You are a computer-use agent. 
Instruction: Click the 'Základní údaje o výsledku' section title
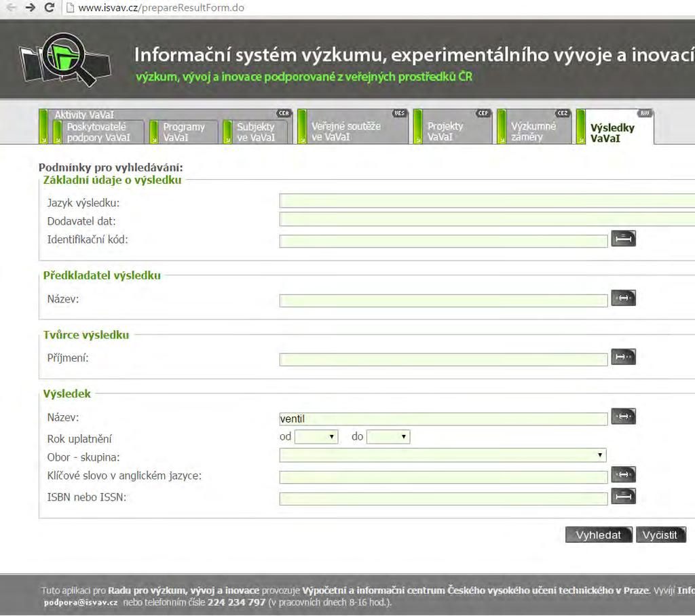112,180
